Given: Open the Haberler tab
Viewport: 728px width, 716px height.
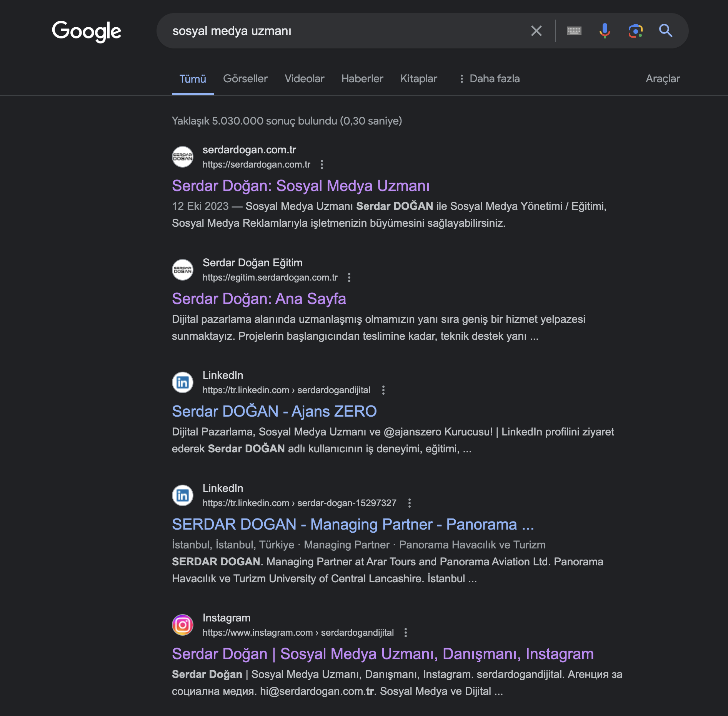Looking at the screenshot, I should click(362, 79).
